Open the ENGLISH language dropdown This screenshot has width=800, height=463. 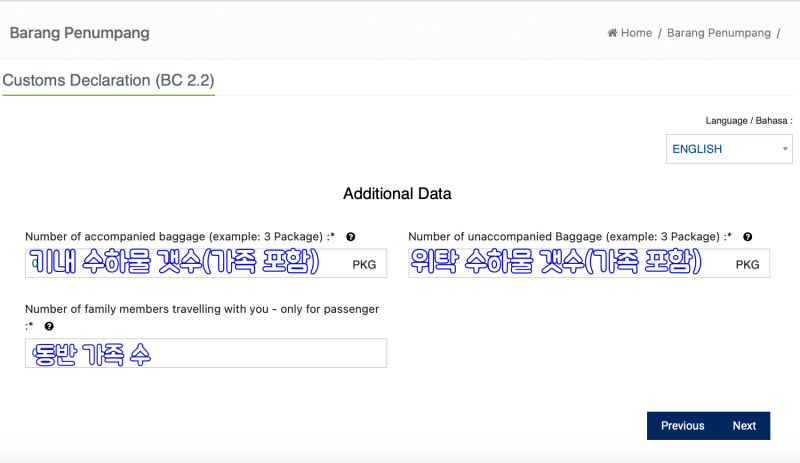click(729, 149)
